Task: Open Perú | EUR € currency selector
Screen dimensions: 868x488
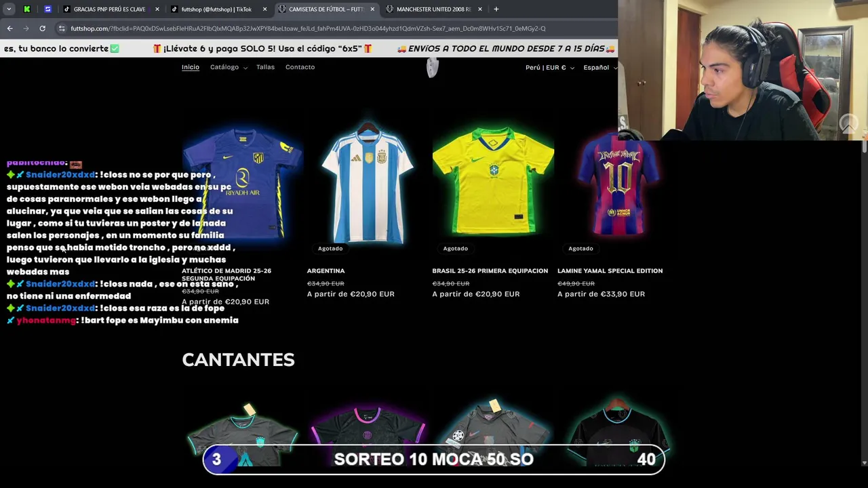Action: click(549, 68)
